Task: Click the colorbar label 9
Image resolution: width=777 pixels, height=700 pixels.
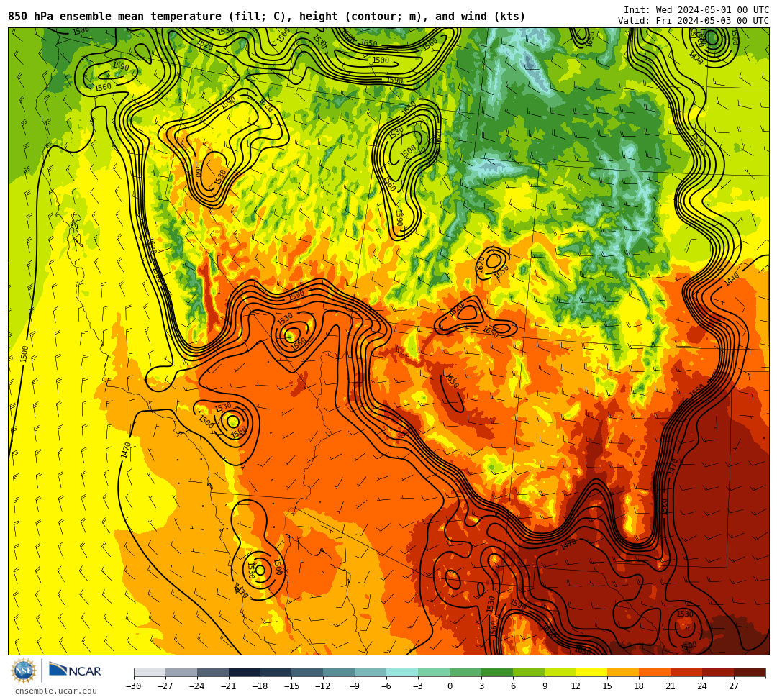Action: coord(545,686)
